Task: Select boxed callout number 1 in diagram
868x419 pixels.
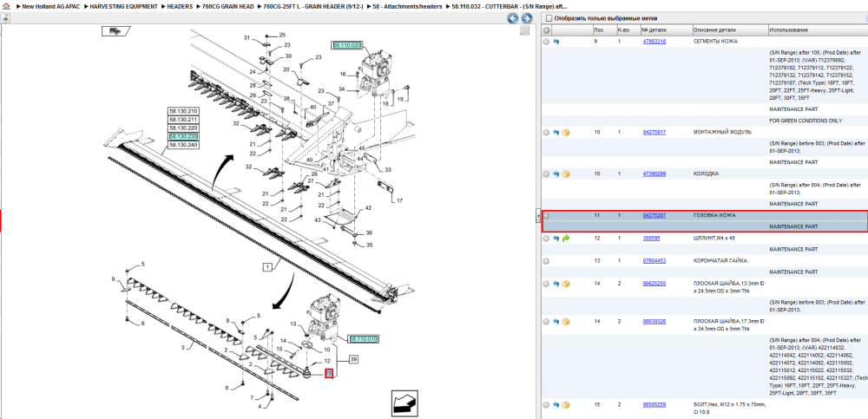Action: pyautogui.click(x=268, y=267)
